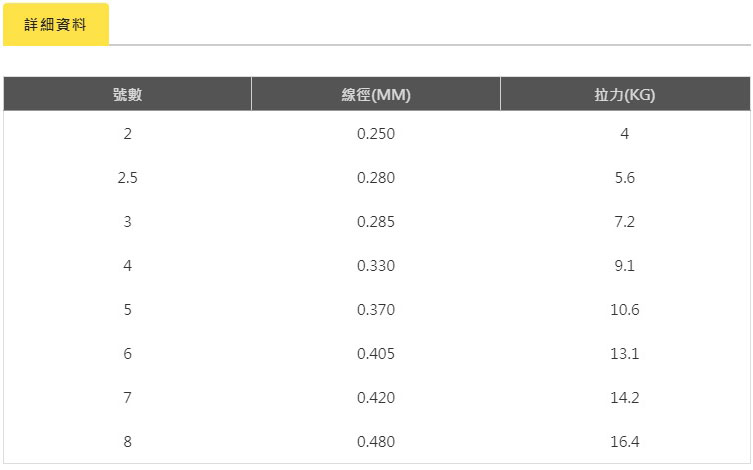Click the 線徑(MM) column header
The image size is (753, 470).
[x=376, y=94]
